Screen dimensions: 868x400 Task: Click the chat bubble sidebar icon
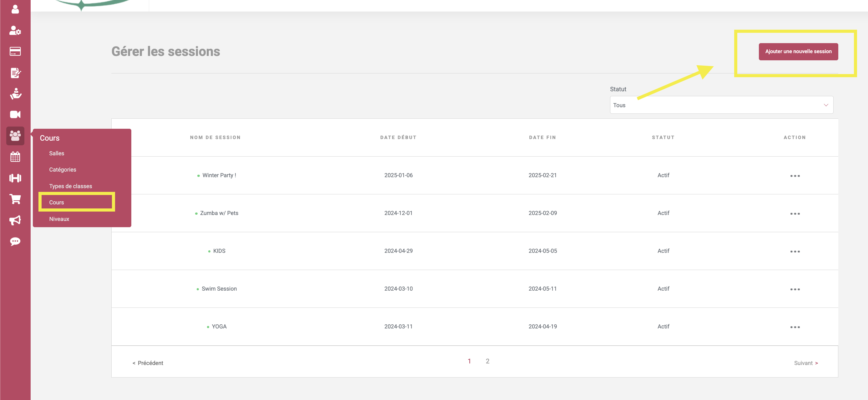pos(15,242)
